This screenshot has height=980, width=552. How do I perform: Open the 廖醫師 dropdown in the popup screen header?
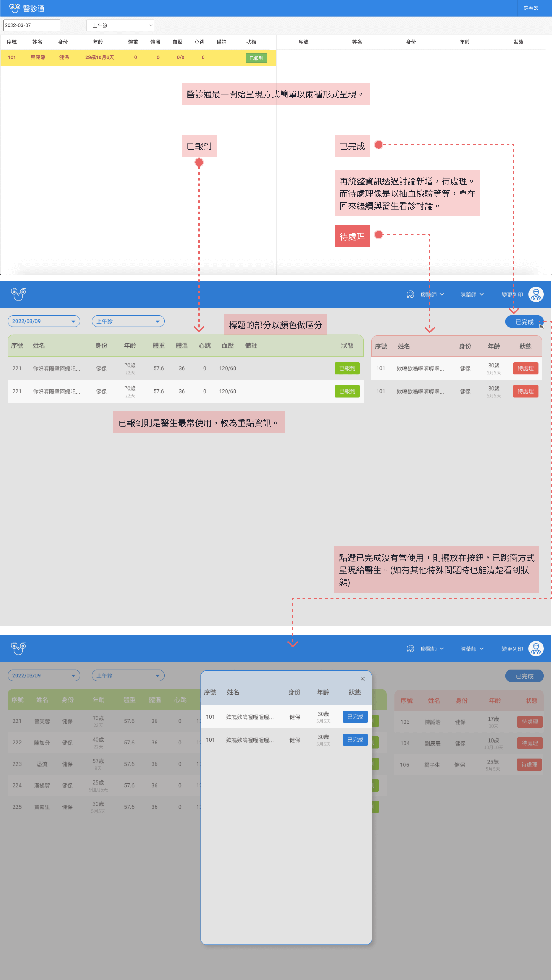click(x=432, y=649)
